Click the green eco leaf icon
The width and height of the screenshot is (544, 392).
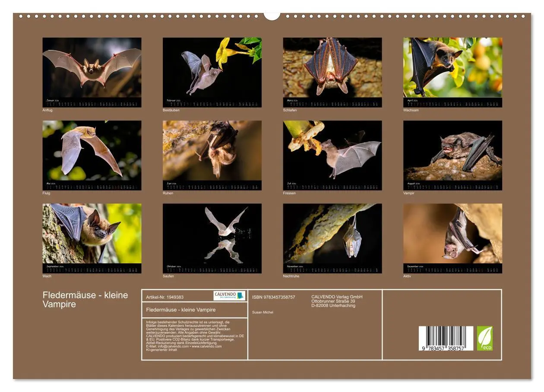click(484, 339)
